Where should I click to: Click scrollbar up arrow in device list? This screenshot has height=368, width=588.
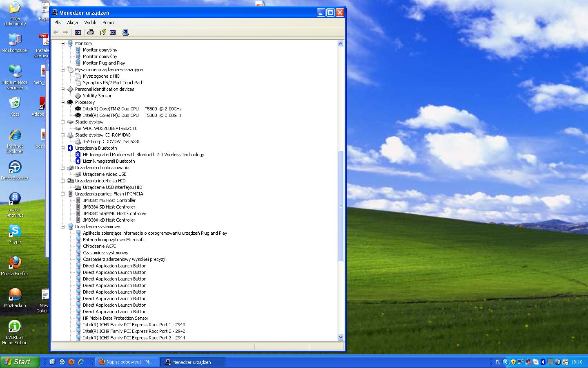341,43
